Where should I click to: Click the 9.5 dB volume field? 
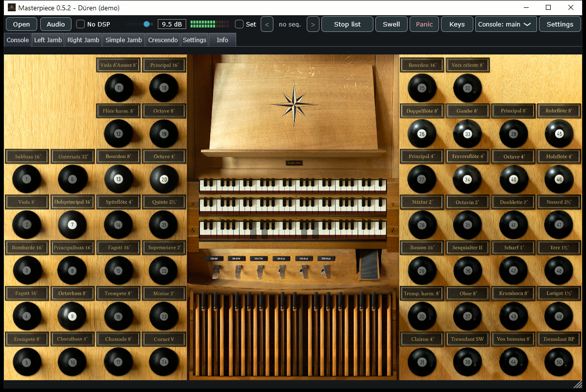coord(172,24)
